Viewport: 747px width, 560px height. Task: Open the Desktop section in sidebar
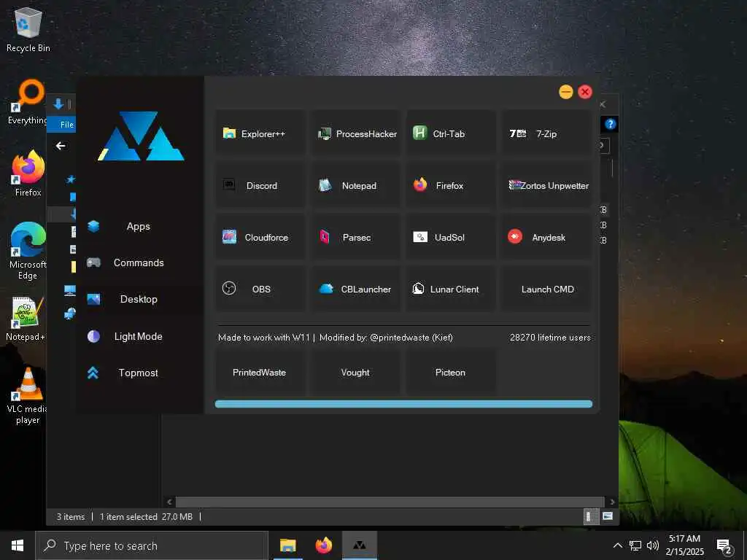139,299
